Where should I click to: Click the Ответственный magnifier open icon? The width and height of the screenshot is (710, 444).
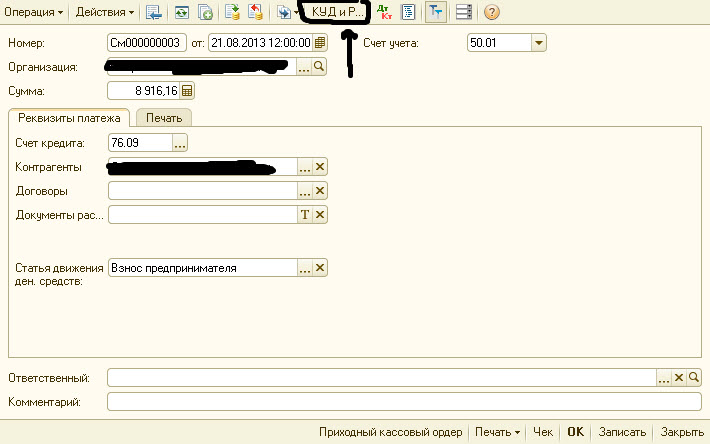coord(694,377)
